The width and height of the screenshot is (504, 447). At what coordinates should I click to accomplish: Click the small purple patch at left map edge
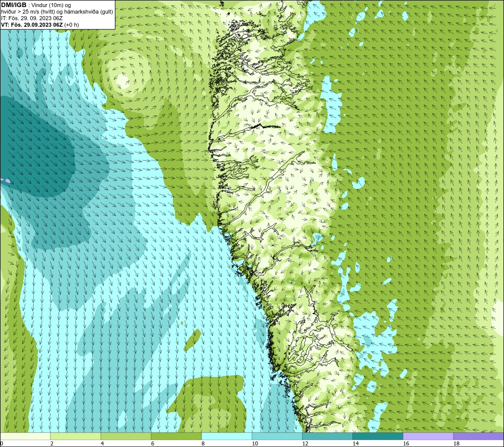[7, 181]
